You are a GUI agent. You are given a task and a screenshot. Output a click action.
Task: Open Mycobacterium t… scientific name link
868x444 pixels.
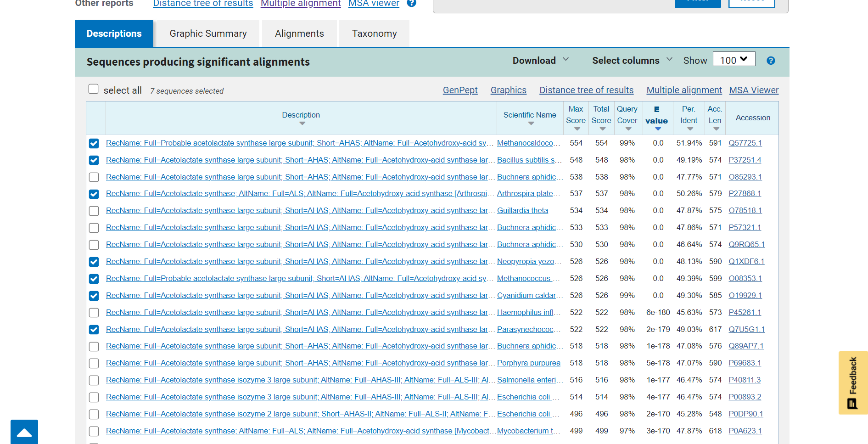pos(528,431)
